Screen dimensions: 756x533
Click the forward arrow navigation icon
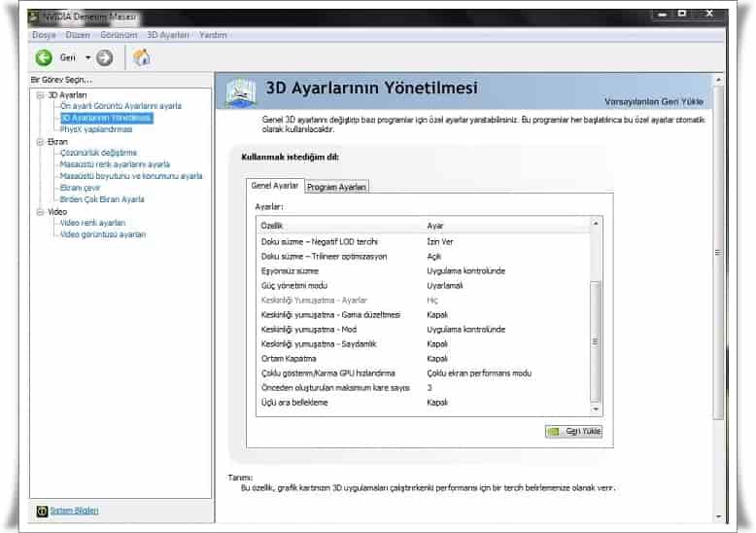tap(104, 58)
